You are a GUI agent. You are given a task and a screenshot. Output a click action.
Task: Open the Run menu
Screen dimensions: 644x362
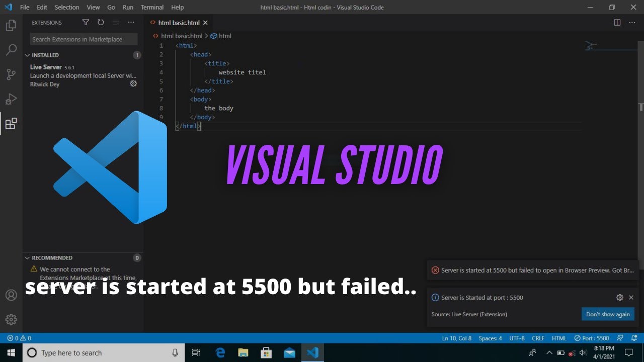(x=128, y=8)
